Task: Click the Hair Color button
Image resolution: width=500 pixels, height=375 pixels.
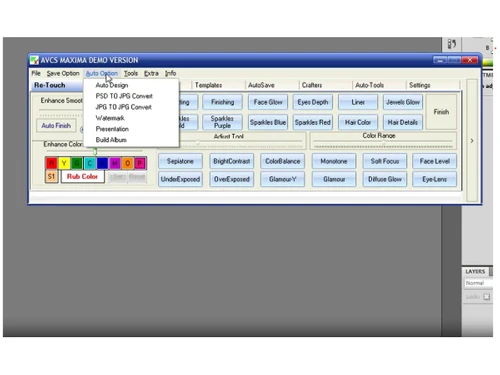Action: [358, 122]
